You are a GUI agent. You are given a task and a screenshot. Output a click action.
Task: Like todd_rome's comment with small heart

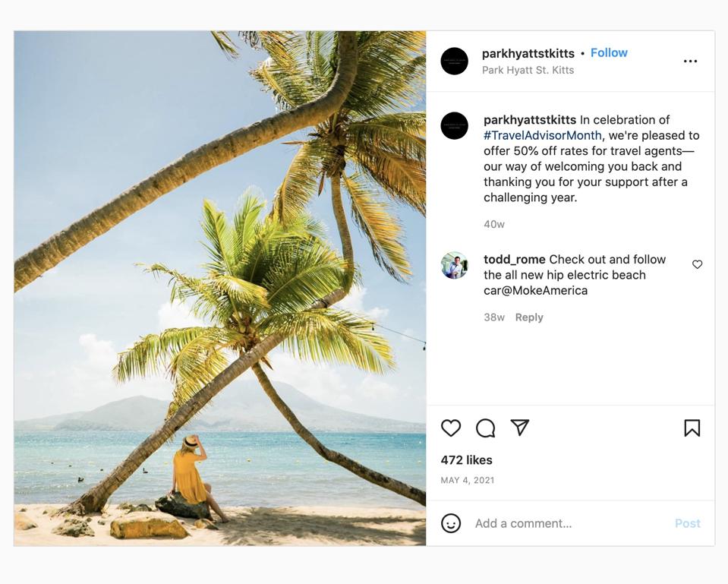(x=697, y=264)
